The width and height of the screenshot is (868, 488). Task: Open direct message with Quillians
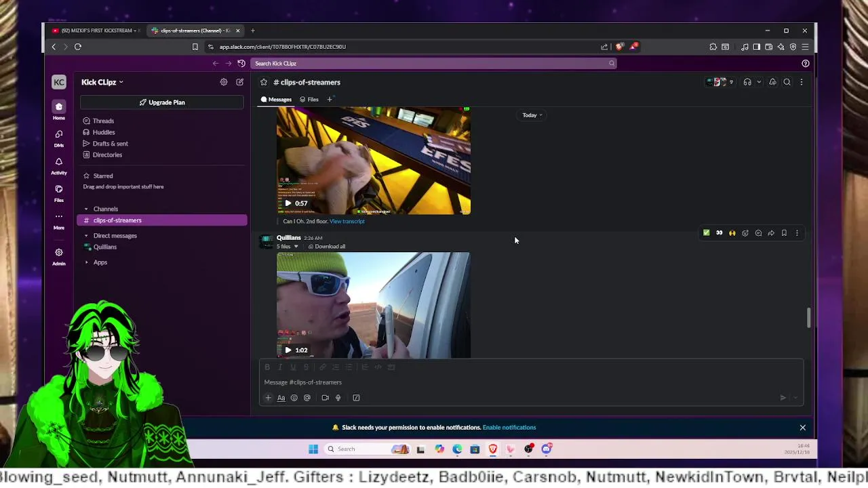105,247
